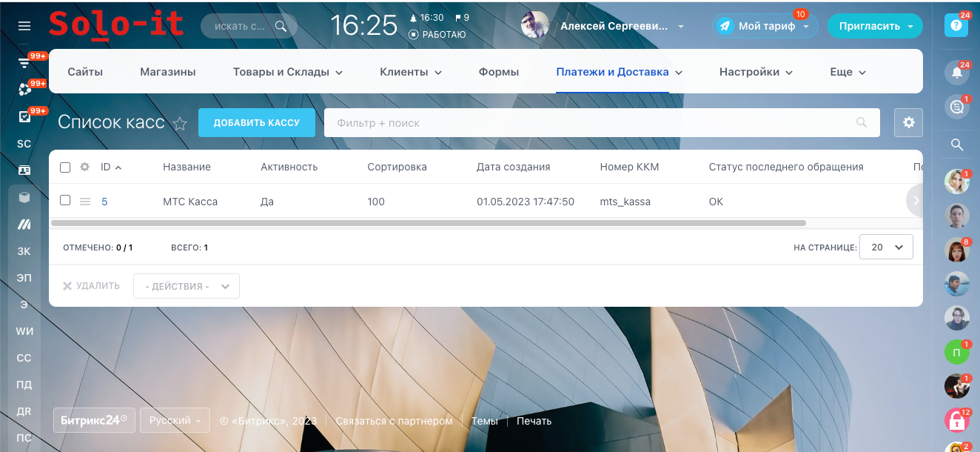The image size is (980, 452).
Task: Open the red lock chat icon
Action: click(956, 422)
